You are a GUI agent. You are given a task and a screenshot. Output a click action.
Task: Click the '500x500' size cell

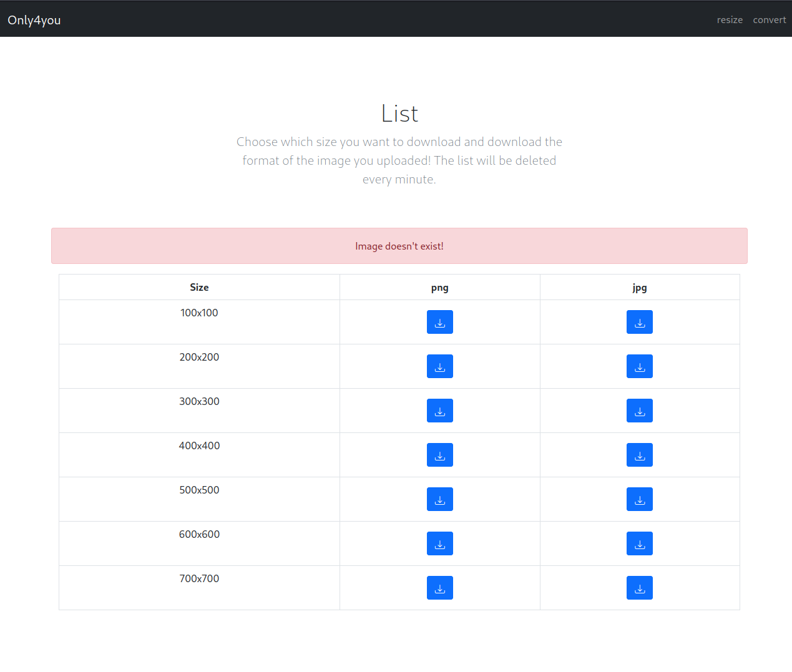[199, 499]
